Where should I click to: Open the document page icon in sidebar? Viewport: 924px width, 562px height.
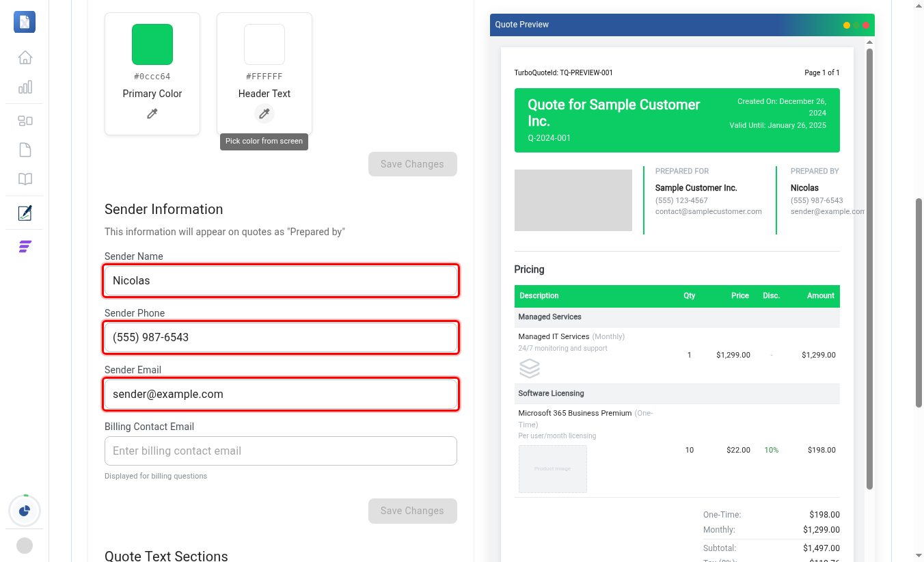[25, 150]
